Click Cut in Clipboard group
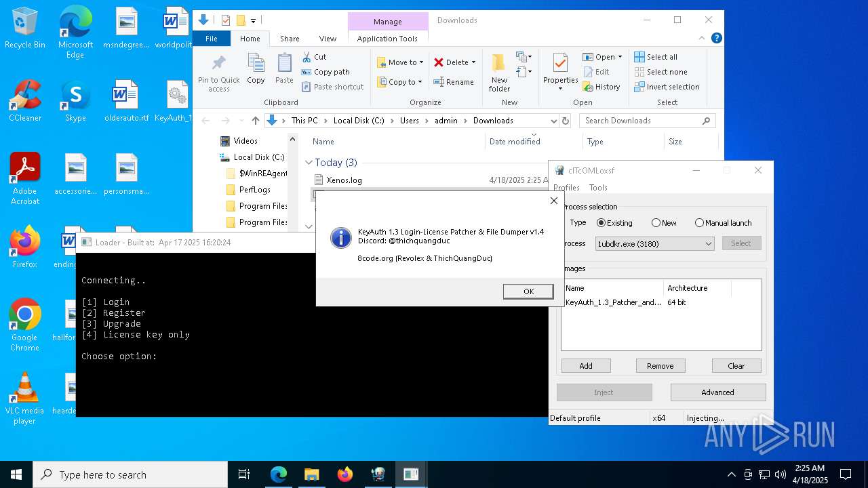The width and height of the screenshot is (868, 488). (314, 57)
